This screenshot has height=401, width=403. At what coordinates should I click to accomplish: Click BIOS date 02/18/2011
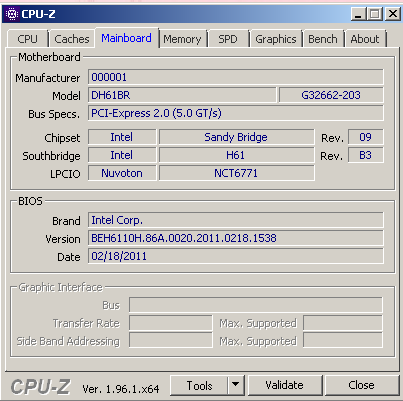click(x=236, y=256)
